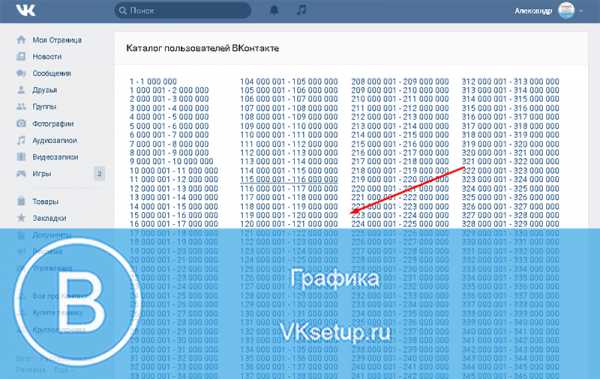
Task: Click the Видеозаписи film icon
Action: 21,157
